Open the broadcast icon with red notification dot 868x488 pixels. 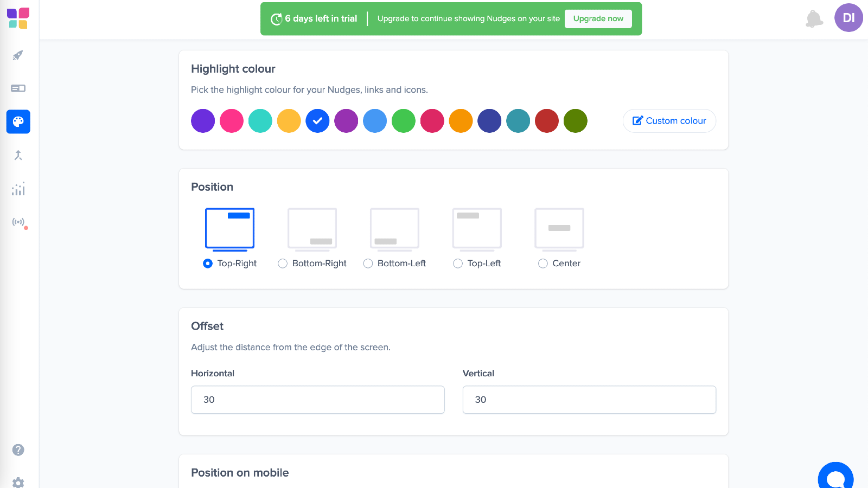click(x=18, y=222)
